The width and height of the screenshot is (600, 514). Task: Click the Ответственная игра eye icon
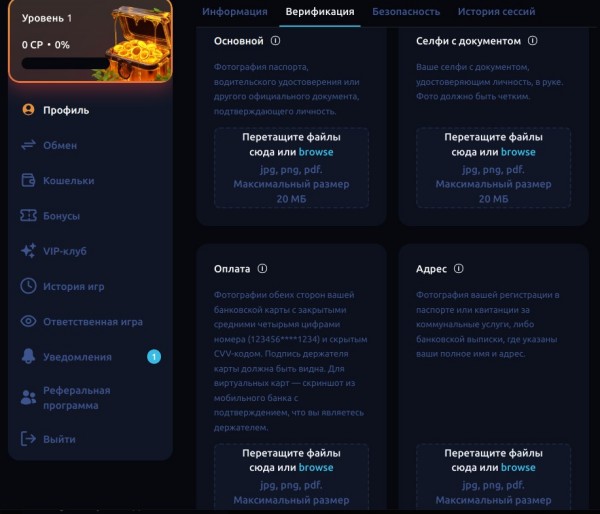point(28,321)
